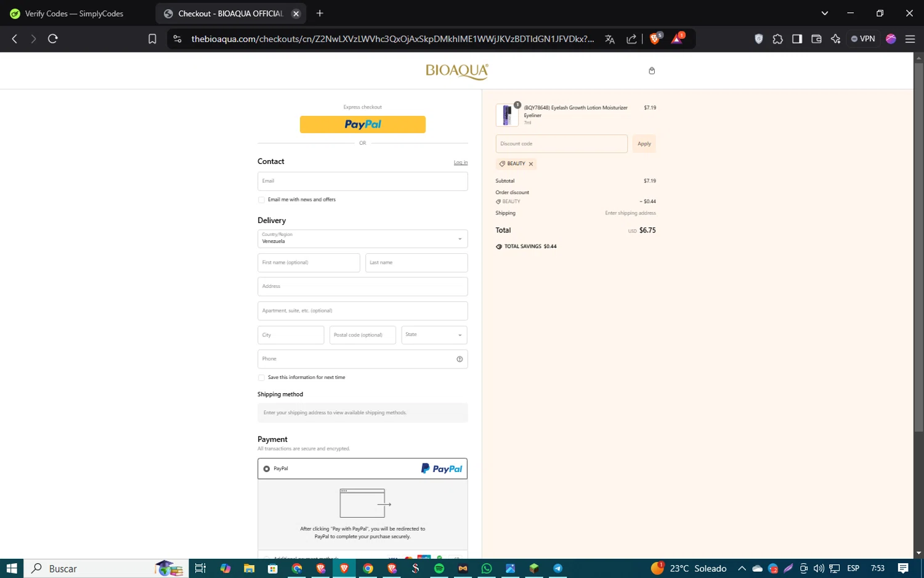Open the Leo AI sparkle icon
924x578 pixels.
(835, 39)
